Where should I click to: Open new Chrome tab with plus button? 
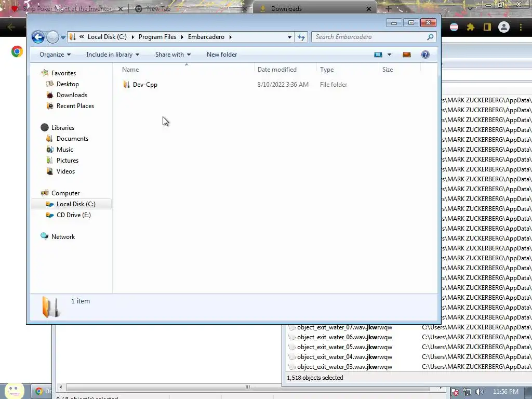pyautogui.click(x=389, y=8)
